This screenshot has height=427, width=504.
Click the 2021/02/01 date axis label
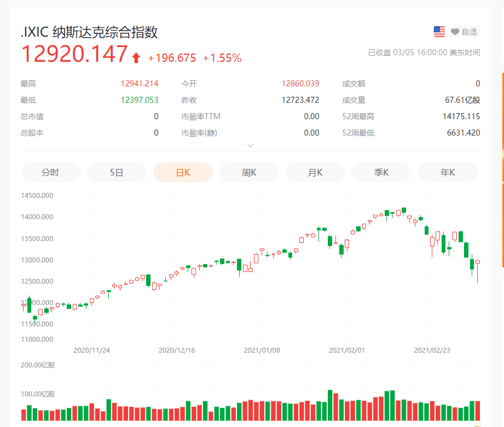pos(346,350)
